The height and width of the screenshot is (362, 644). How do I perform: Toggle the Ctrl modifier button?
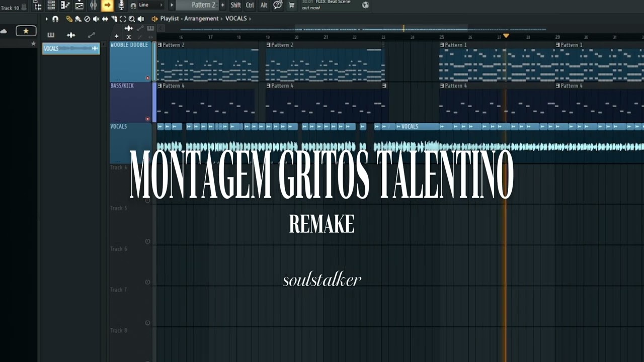click(250, 5)
